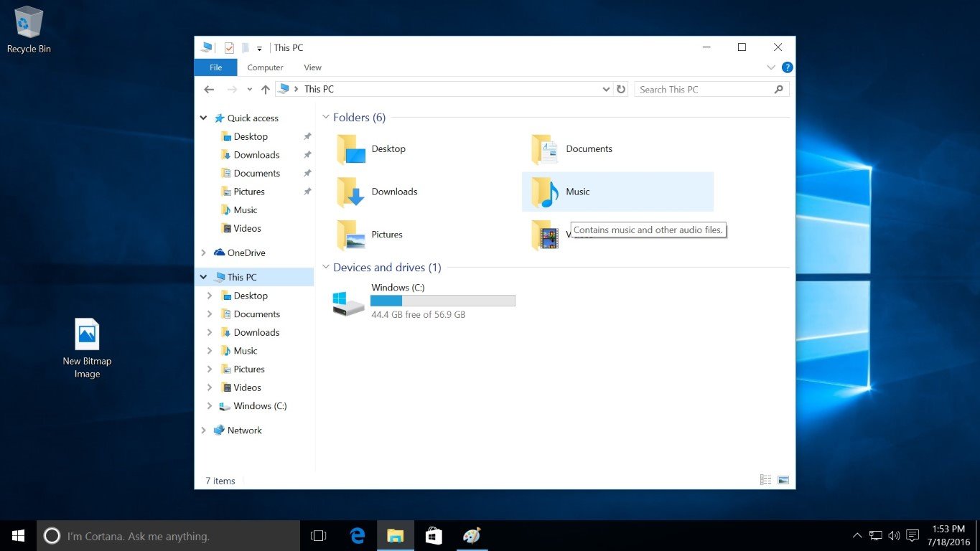The image size is (980, 551).
Task: Show hidden tray icons with the chevron
Action: coord(857,536)
